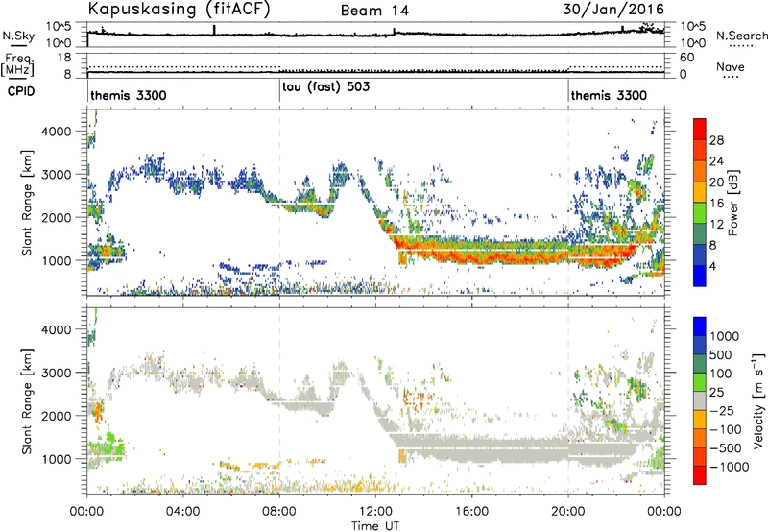Click the blue bottom of the Power color bar
Viewport: 768px width, 532px height.
(x=700, y=277)
